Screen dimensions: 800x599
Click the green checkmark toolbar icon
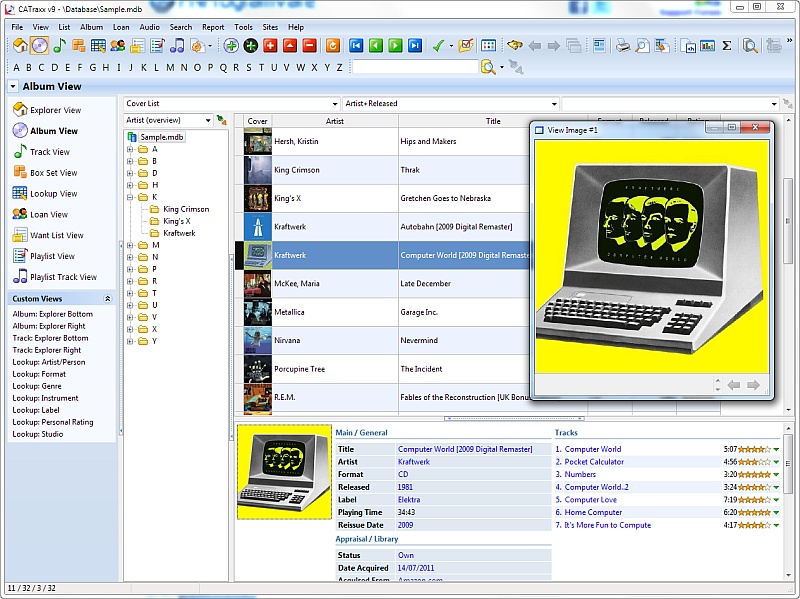tap(438, 46)
